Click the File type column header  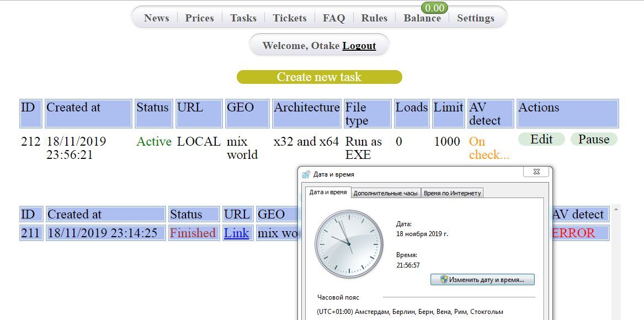(x=368, y=113)
